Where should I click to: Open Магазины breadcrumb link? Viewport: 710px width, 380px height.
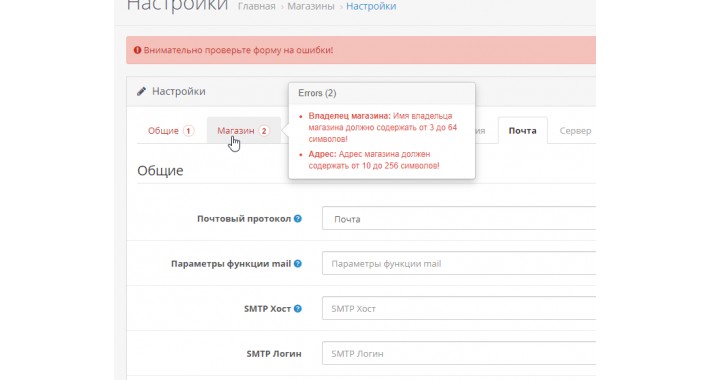[311, 6]
